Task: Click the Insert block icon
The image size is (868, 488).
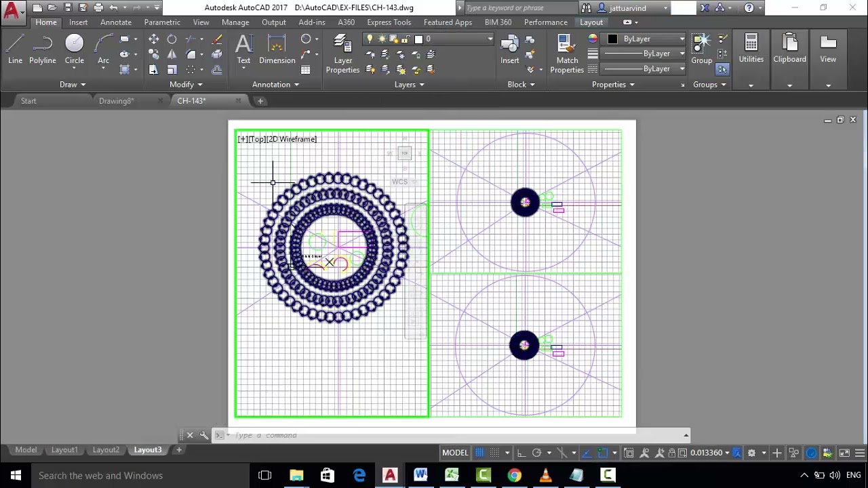Action: pyautogui.click(x=510, y=49)
